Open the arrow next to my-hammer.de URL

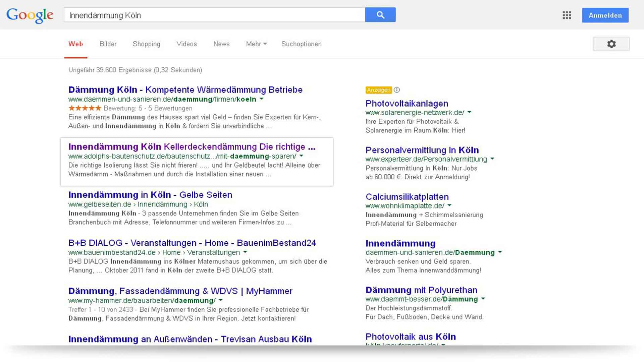(x=221, y=300)
